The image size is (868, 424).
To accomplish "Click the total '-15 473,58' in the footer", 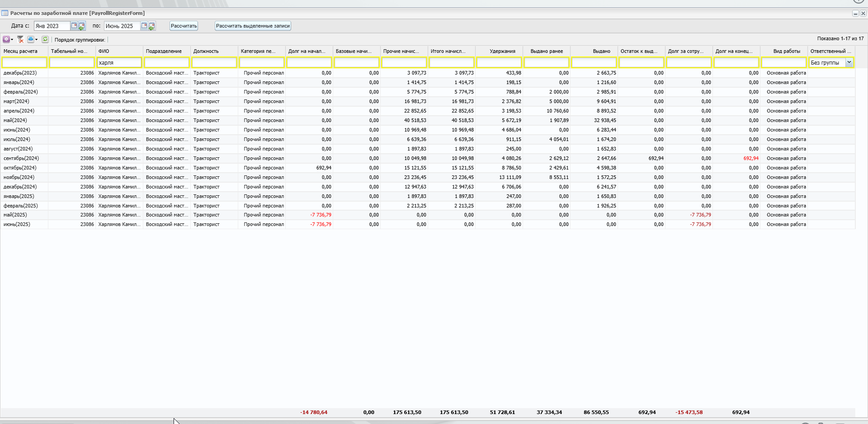I will click(x=689, y=412).
